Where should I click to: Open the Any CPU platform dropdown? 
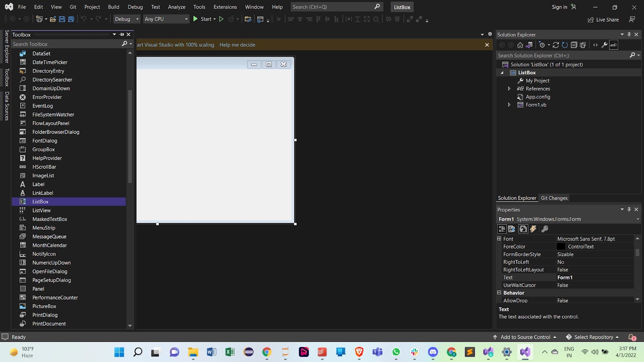pyautogui.click(x=166, y=19)
